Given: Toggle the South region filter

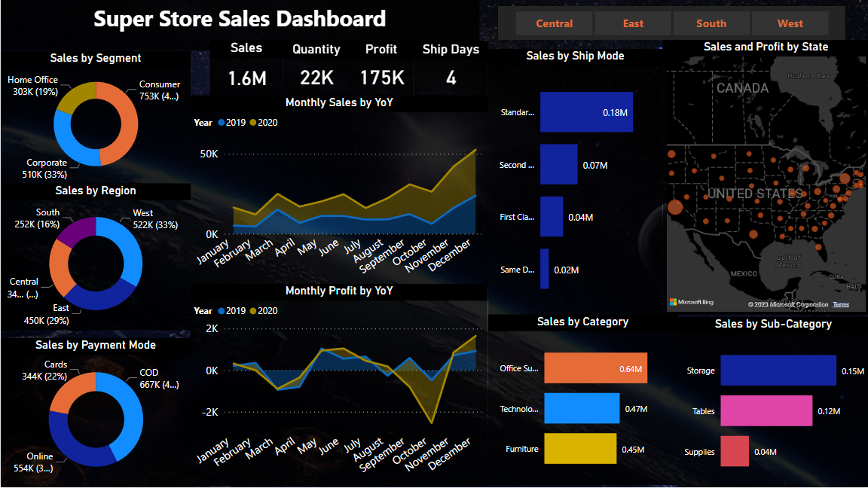Looking at the screenshot, I should click(x=711, y=23).
